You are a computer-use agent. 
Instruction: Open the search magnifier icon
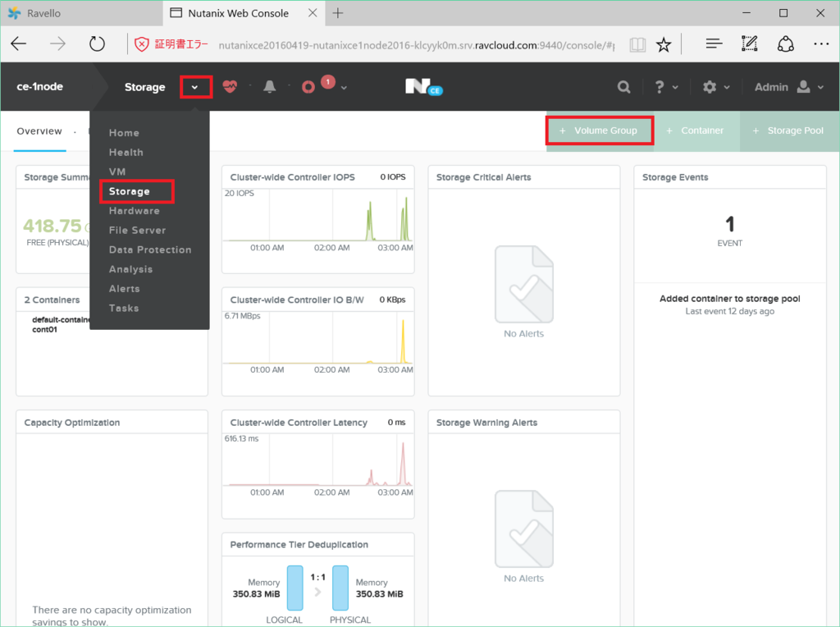pyautogui.click(x=623, y=87)
